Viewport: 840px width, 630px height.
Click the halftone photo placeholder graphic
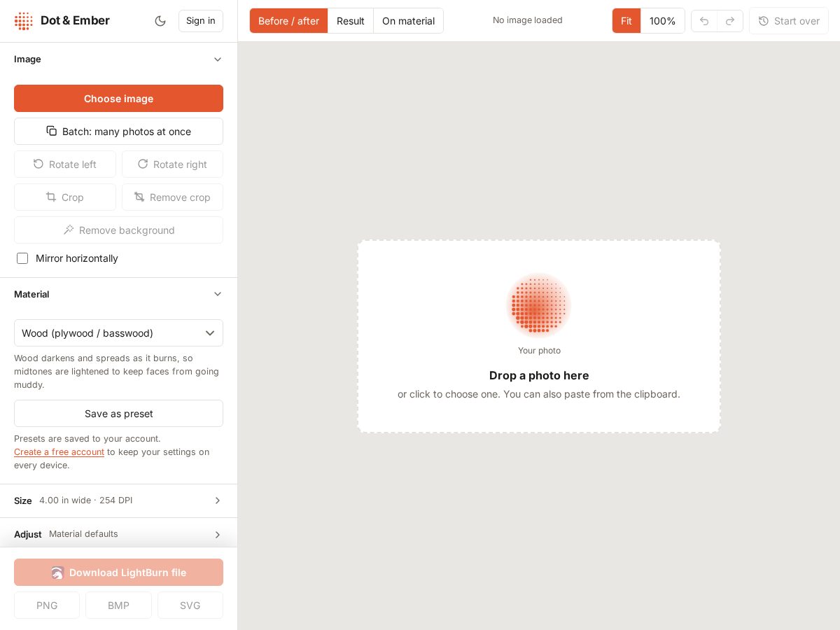tap(539, 305)
